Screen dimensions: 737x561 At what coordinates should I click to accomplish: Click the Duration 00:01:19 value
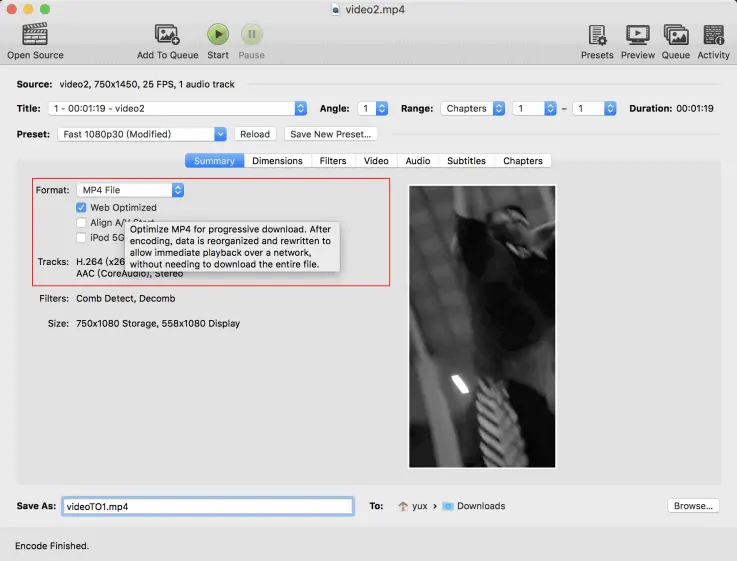click(695, 109)
